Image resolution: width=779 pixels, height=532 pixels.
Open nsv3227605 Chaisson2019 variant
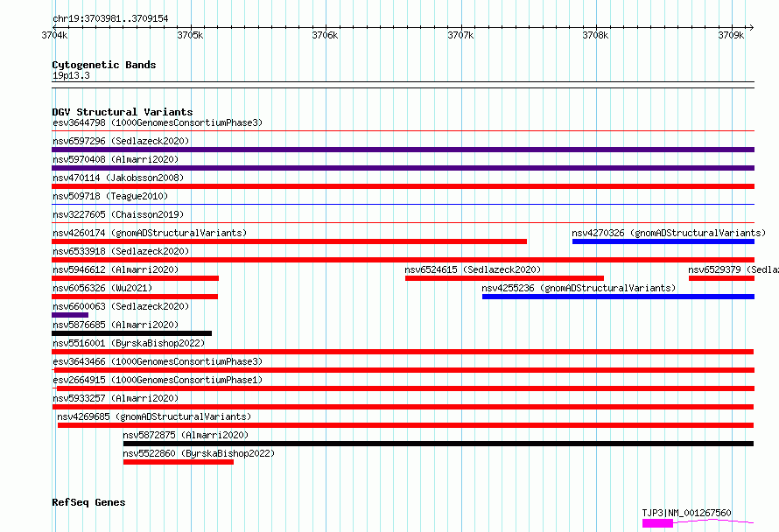pos(118,214)
